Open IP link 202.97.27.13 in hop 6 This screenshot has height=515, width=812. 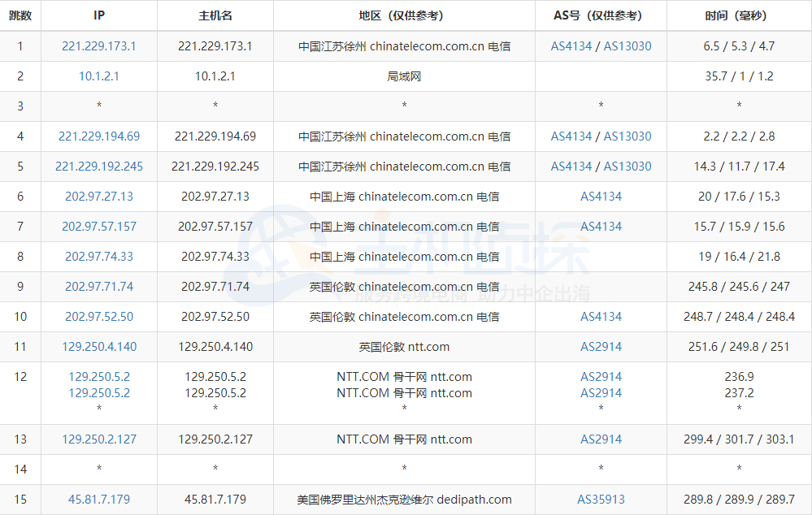coord(98,197)
